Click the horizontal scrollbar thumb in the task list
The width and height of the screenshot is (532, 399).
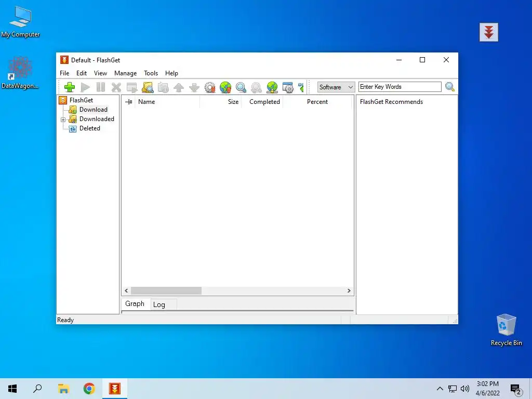(166, 291)
